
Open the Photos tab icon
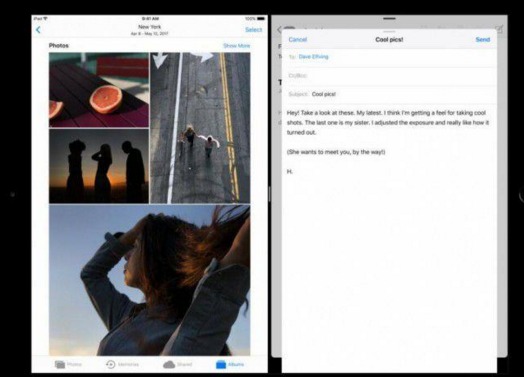[60, 364]
